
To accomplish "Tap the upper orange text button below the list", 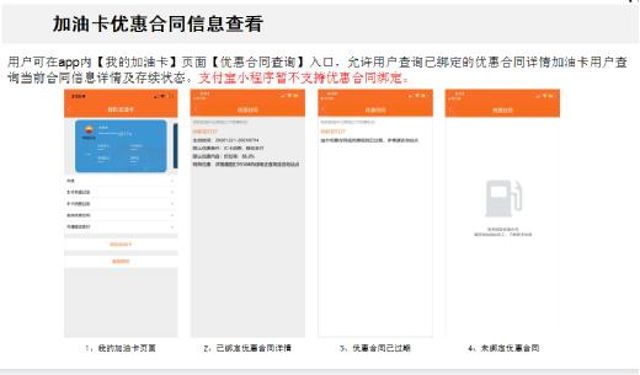I will pos(121,244).
